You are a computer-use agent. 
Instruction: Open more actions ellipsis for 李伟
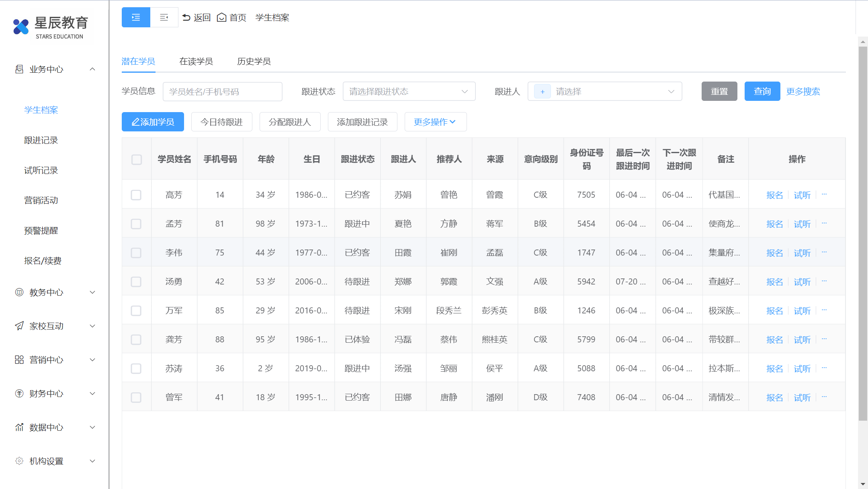point(824,252)
